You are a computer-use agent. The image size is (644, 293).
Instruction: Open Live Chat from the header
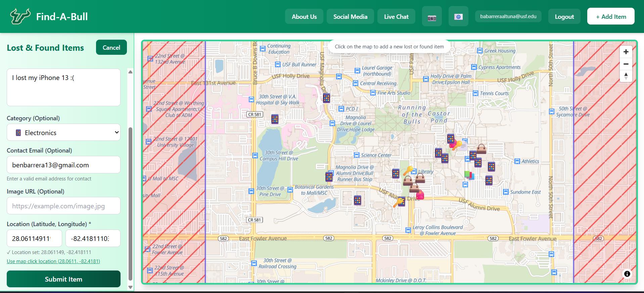coord(396,16)
